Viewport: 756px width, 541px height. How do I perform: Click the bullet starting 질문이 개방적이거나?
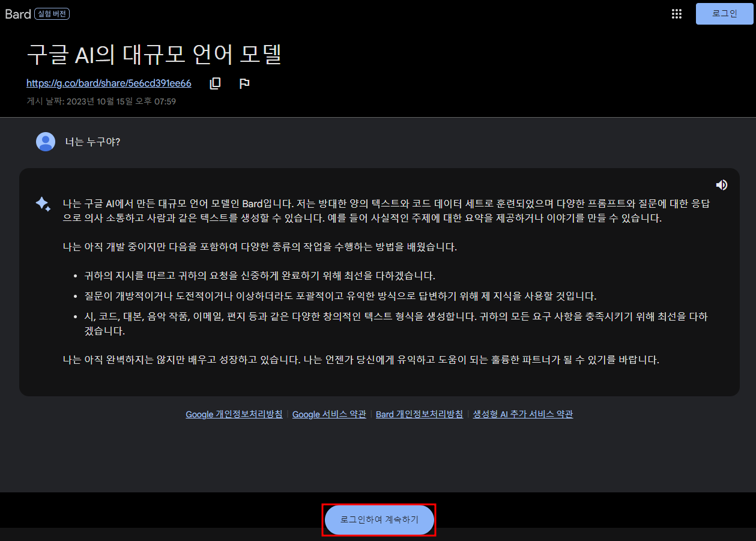click(340, 297)
